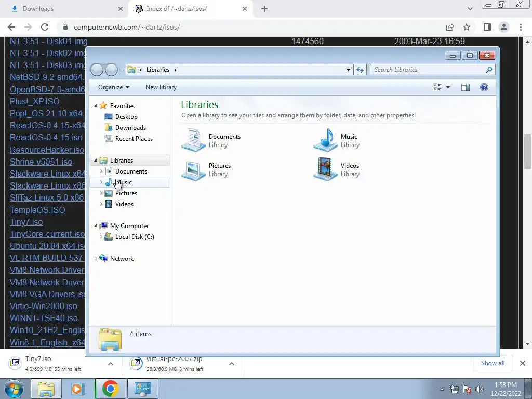Image resolution: width=532 pixels, height=399 pixels.
Task: Open ResourceHacker.iso link
Action: coord(47,150)
